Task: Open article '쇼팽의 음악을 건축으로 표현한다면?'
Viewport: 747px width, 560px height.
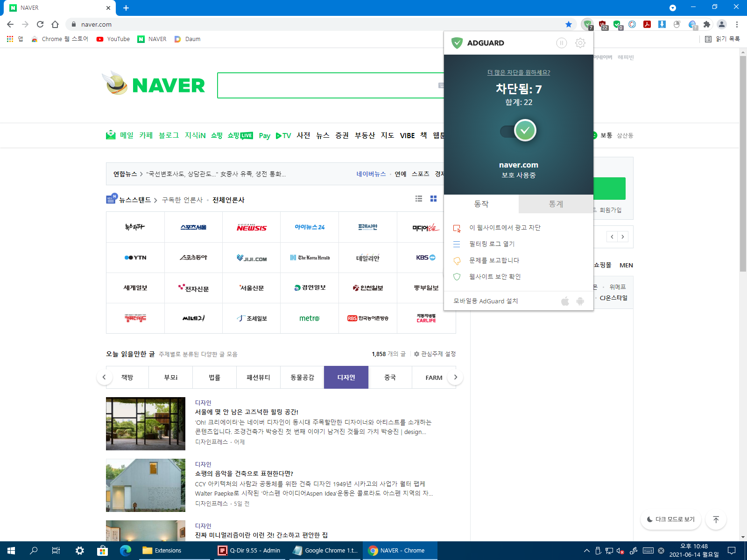Action: tap(244, 474)
